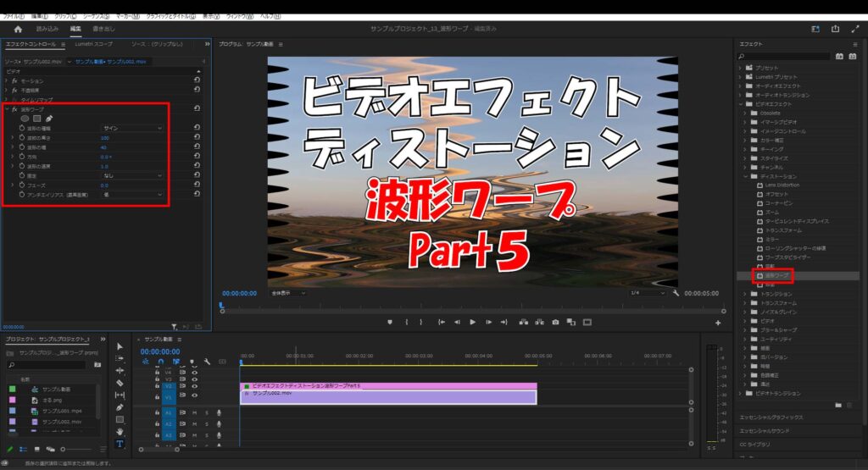The width and height of the screenshot is (868, 470).
Task: Click the share/export icon at top right
Action: pyautogui.click(x=835, y=29)
